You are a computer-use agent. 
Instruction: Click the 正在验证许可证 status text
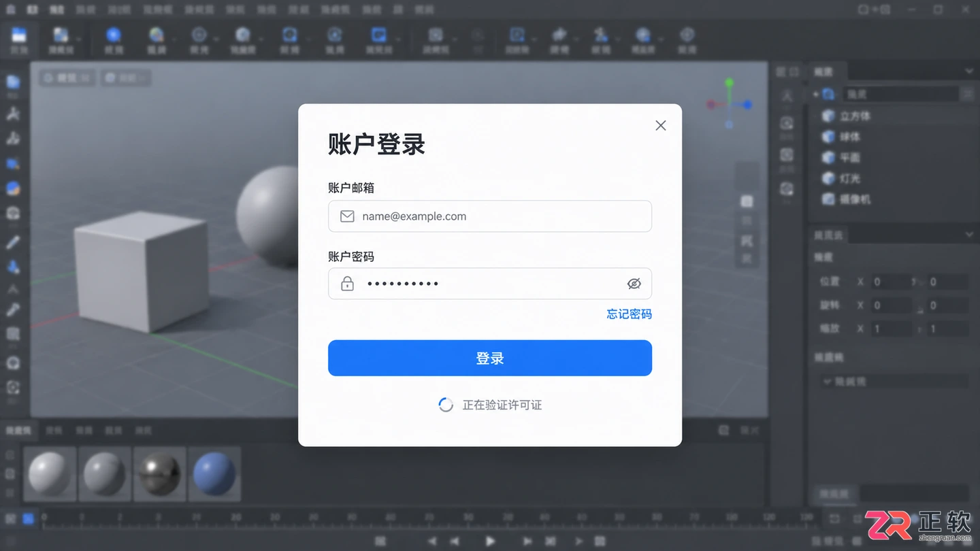pos(502,405)
